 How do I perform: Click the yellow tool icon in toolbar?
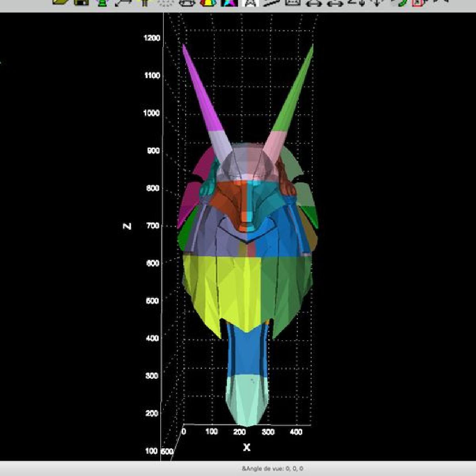point(144,2)
